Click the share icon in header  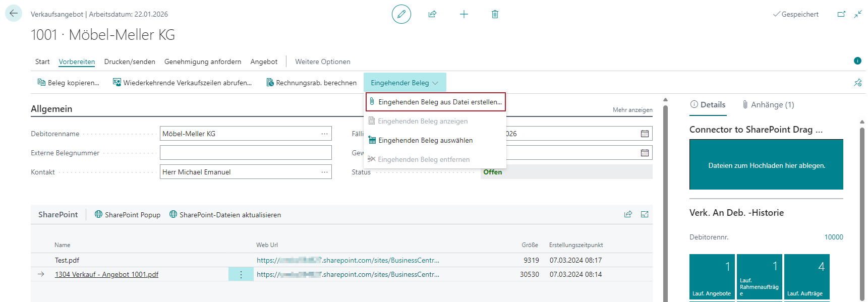pos(432,14)
